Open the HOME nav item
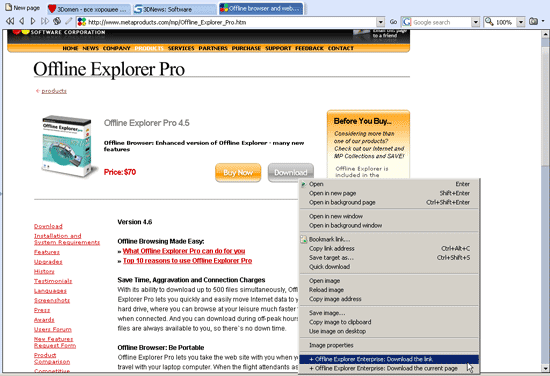The height and width of the screenshot is (376, 550). [x=71, y=48]
